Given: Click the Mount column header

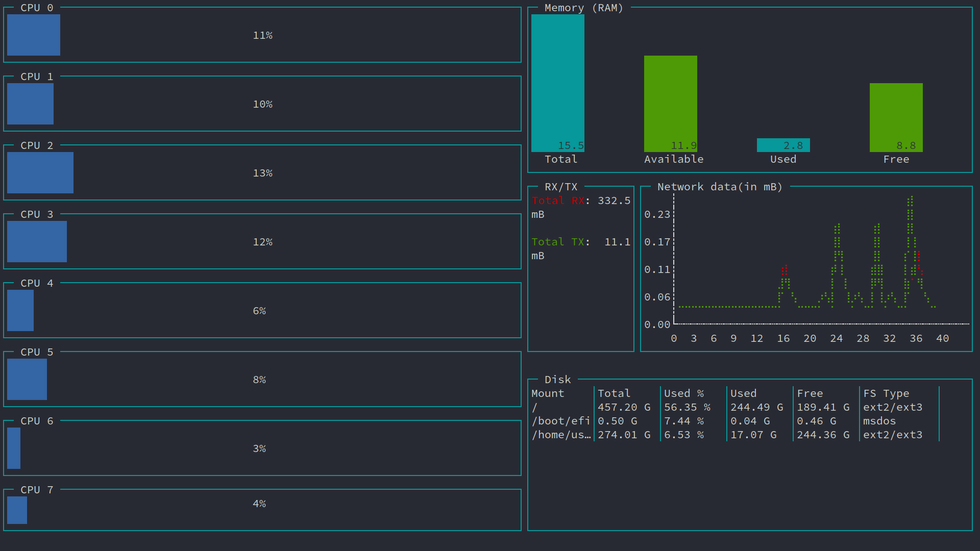Looking at the screenshot, I should pyautogui.click(x=548, y=393).
